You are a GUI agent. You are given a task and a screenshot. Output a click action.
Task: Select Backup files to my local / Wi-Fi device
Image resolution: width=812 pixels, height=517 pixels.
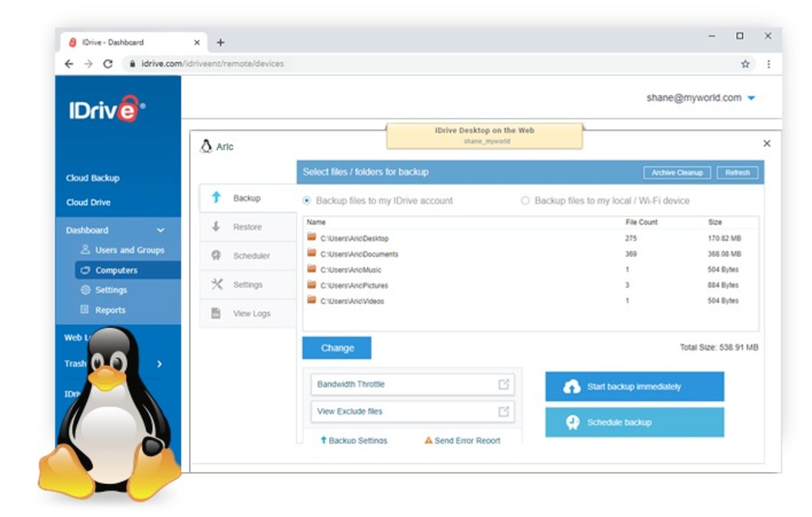click(525, 200)
